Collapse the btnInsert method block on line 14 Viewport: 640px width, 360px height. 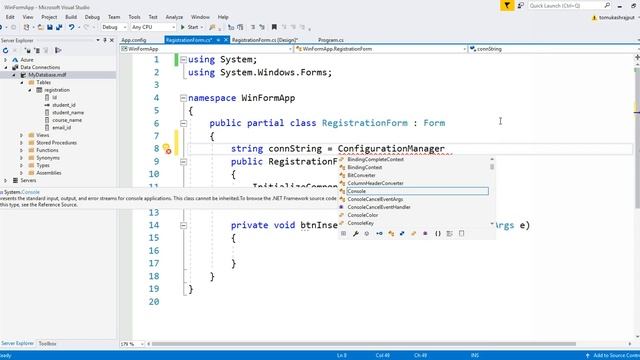(x=183, y=225)
